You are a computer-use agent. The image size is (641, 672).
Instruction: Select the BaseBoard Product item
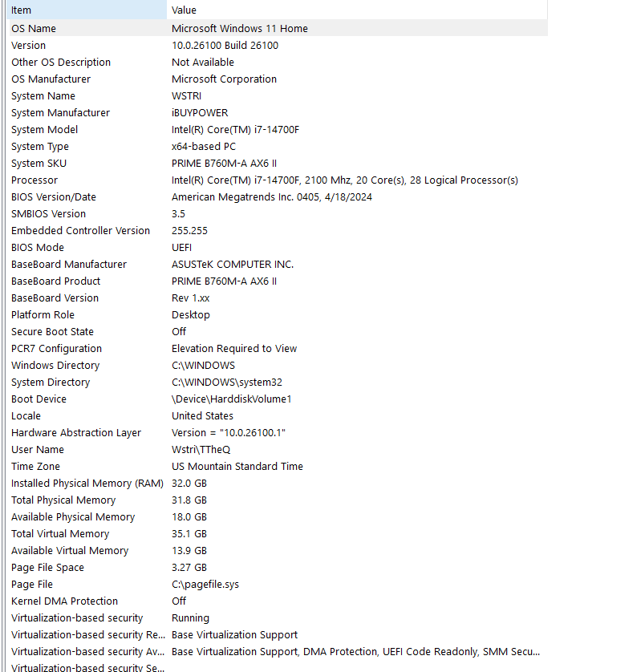55,281
